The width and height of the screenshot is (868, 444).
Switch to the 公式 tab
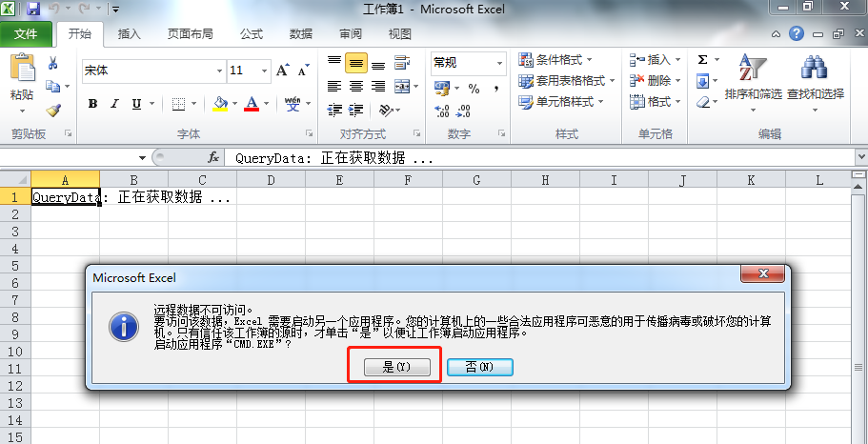[252, 34]
